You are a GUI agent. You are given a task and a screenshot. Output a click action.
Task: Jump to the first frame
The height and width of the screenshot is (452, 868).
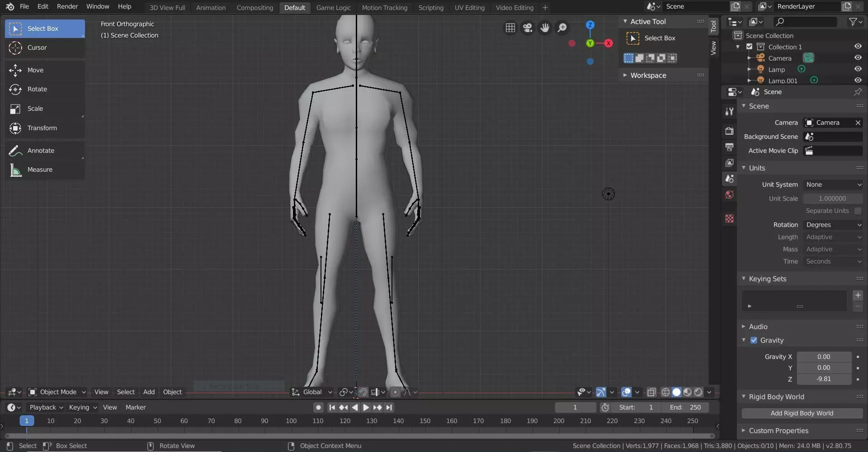[x=332, y=408]
